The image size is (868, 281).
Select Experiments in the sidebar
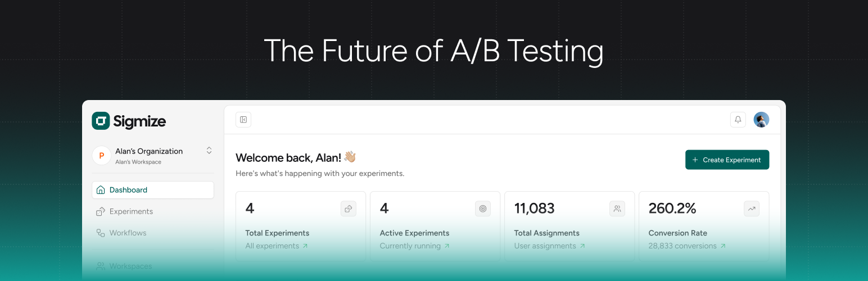click(131, 211)
